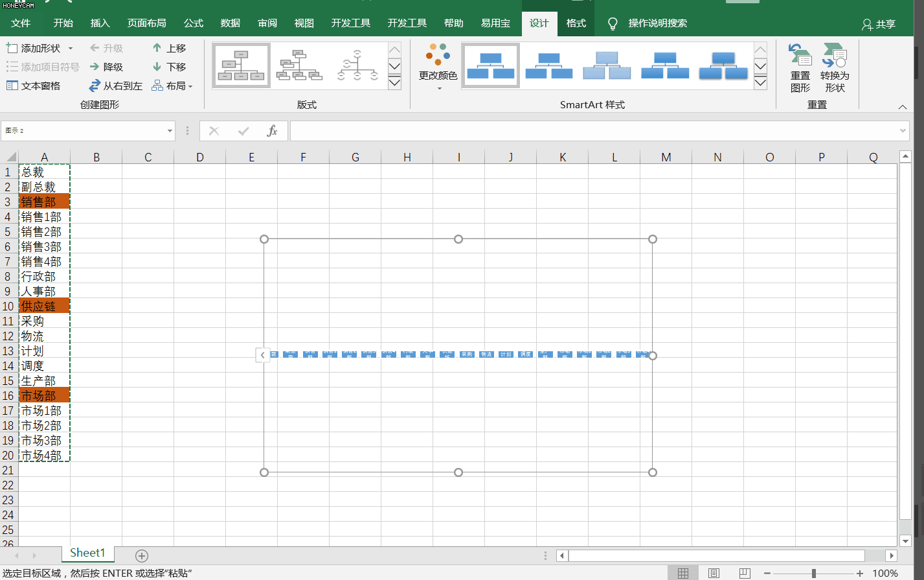The width and height of the screenshot is (924, 580).
Task: Click horizontal scrollbar right arrow
Action: pyautogui.click(x=892, y=555)
